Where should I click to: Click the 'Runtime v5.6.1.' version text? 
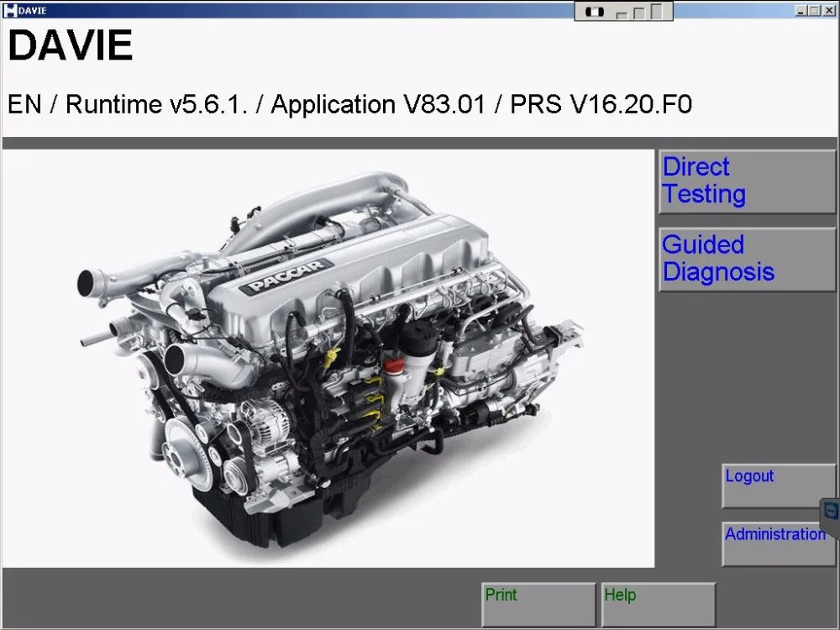click(x=156, y=104)
